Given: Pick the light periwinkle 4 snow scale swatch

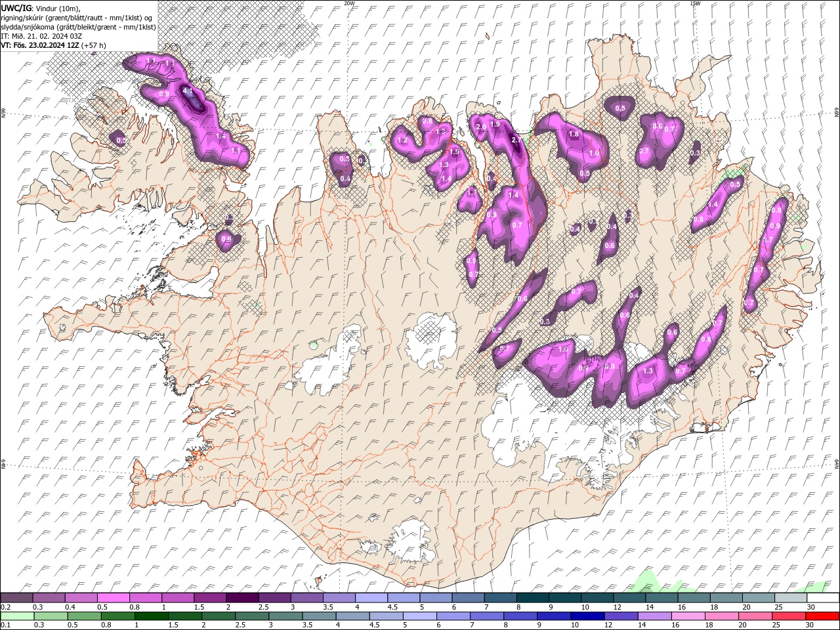Looking at the screenshot, I should (x=371, y=598).
